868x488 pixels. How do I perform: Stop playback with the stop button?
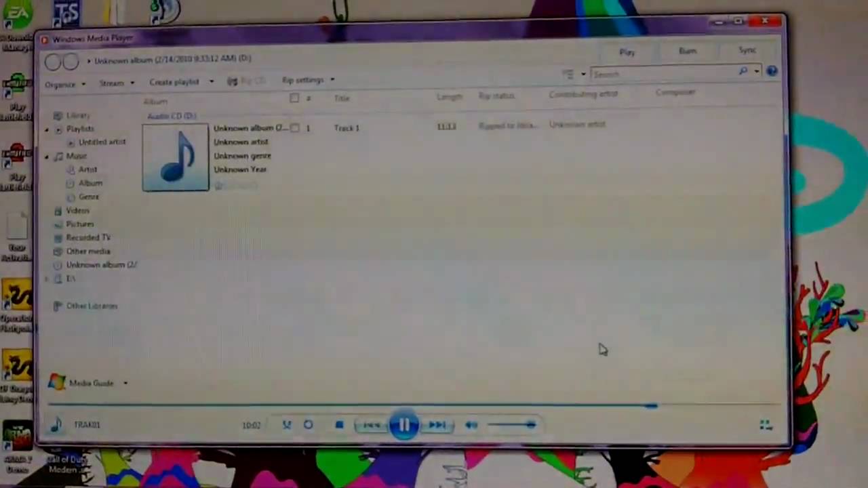click(339, 425)
